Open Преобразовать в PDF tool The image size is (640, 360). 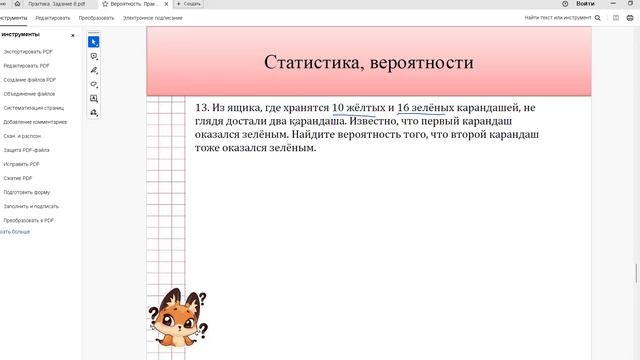(29, 220)
